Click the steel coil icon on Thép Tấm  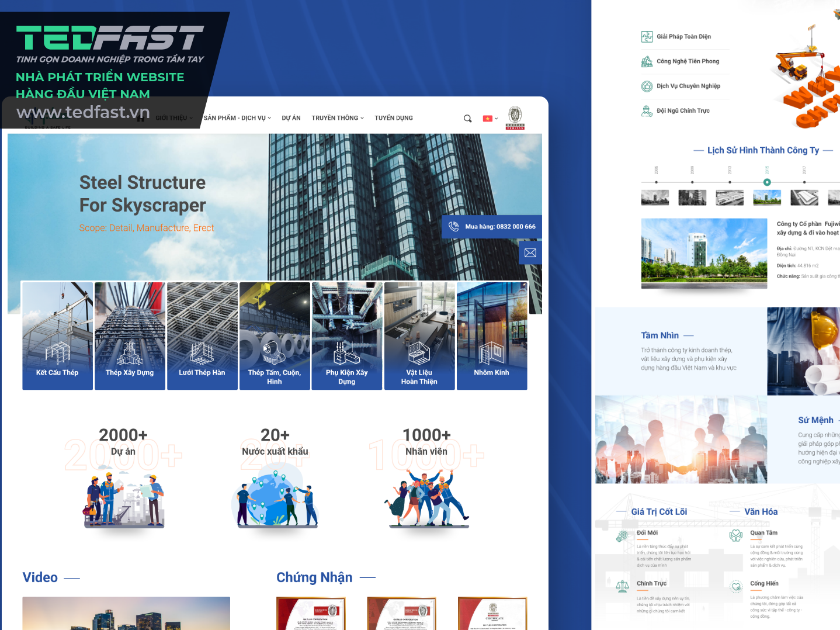click(x=275, y=353)
